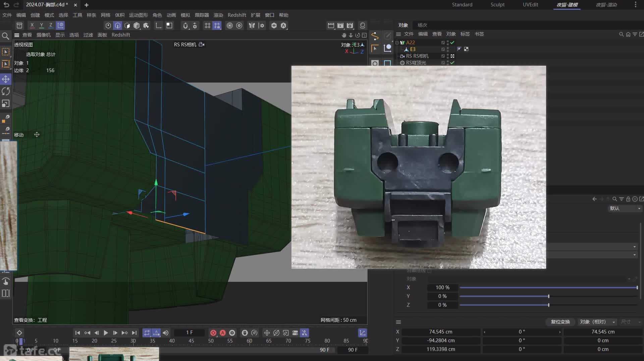Click the undo arrow at top-left

[x=6, y=5]
